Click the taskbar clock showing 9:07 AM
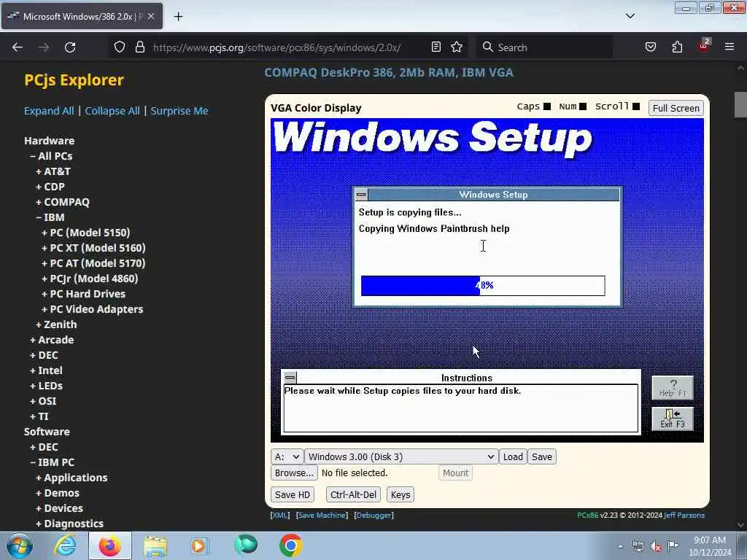Screen dimensions: 747x560 710,546
